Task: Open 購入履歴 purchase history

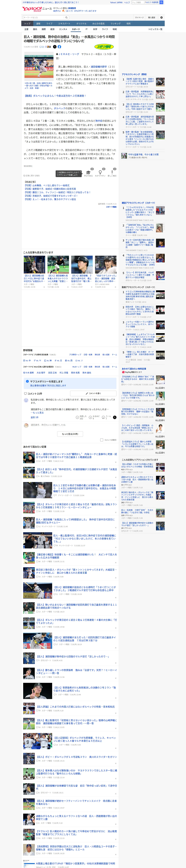Action: [152, 18]
